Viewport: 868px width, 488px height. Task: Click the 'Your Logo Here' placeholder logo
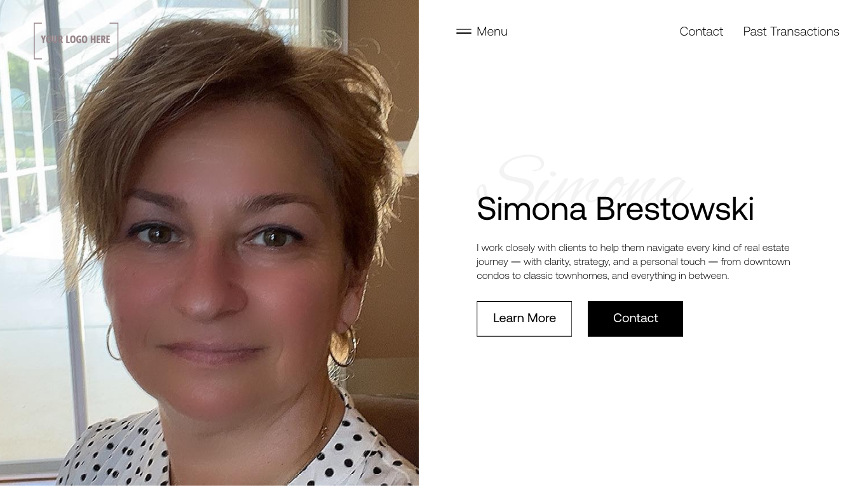tap(76, 41)
